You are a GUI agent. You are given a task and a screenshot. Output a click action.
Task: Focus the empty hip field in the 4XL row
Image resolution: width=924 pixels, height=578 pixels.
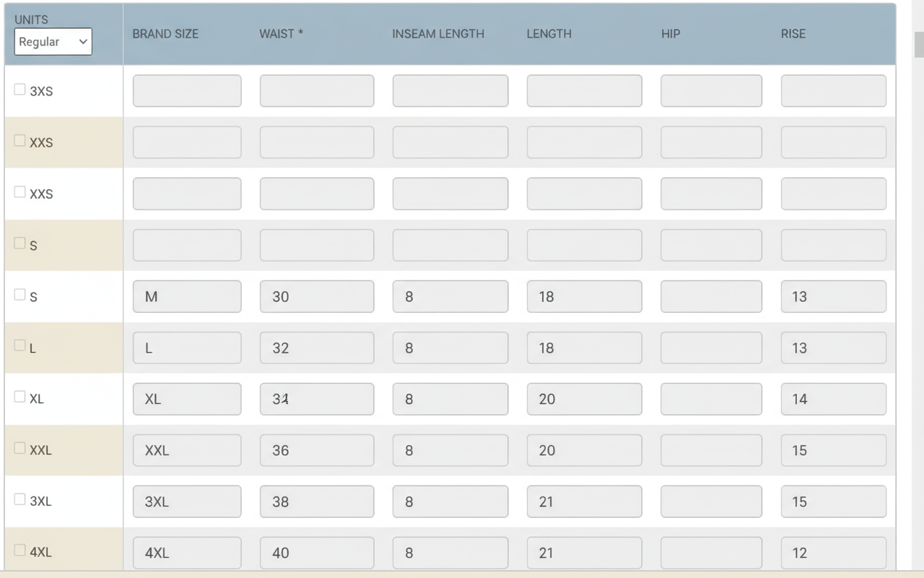pyautogui.click(x=711, y=553)
